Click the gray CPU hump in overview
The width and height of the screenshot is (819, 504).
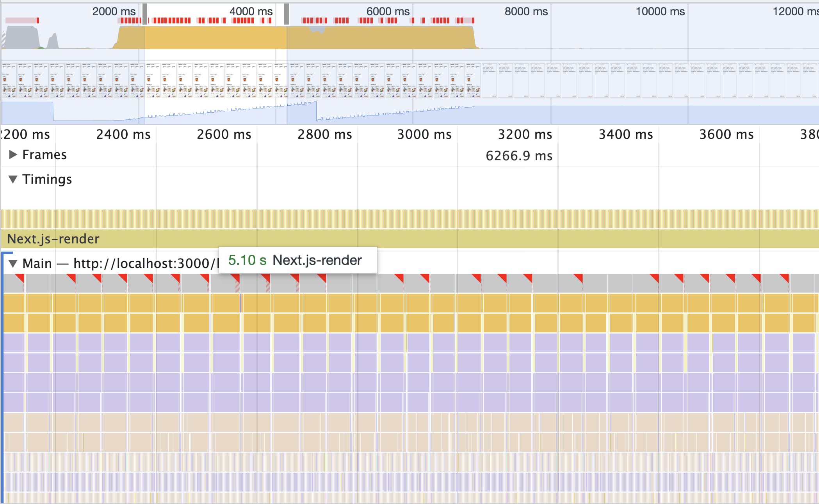tap(21, 37)
